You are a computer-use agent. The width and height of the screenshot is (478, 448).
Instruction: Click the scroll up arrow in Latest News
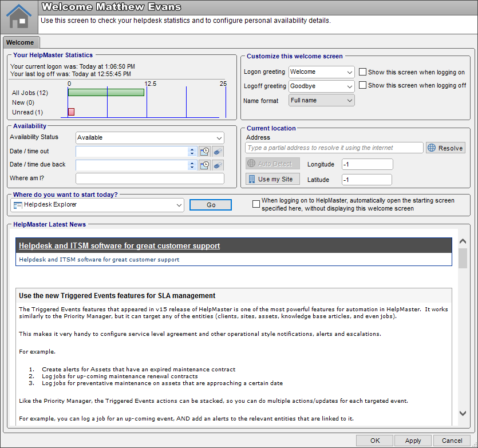point(463,241)
